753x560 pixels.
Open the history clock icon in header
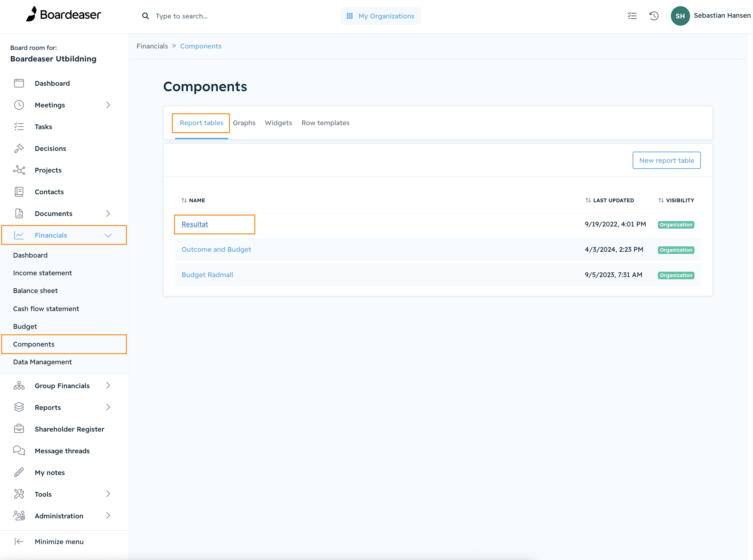pos(654,16)
